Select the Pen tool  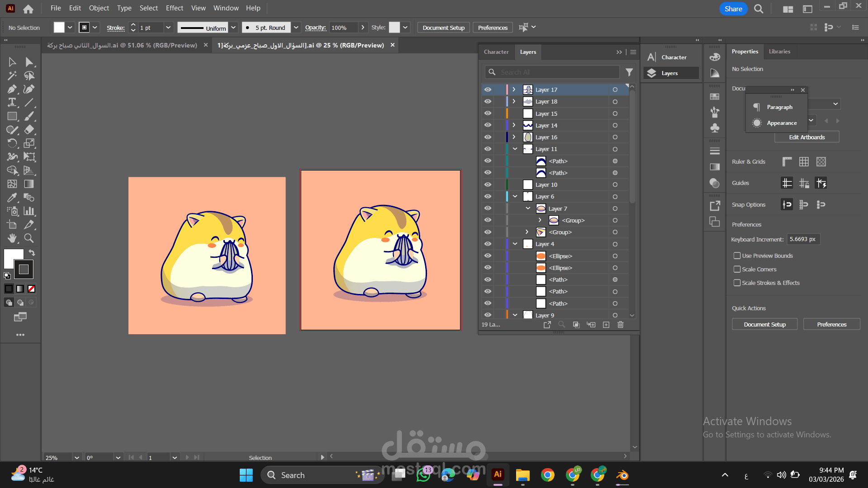click(x=12, y=89)
